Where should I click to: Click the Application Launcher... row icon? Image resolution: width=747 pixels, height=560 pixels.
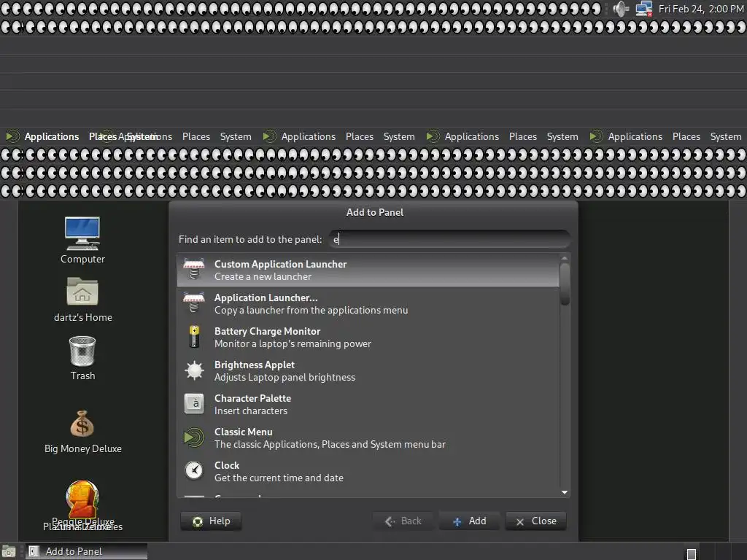click(x=194, y=303)
